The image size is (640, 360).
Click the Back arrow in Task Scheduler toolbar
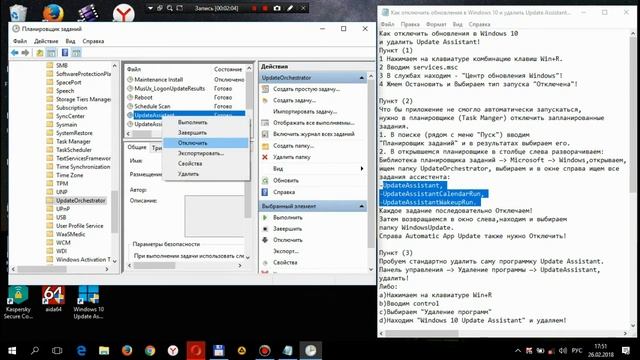point(15,53)
